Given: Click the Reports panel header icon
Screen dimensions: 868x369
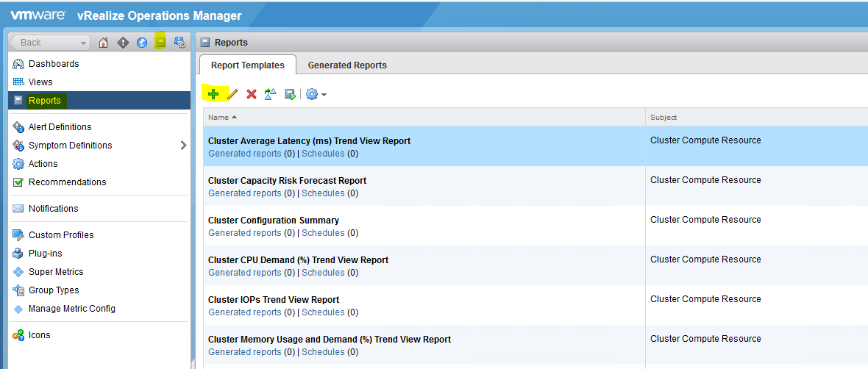Looking at the screenshot, I should [x=205, y=42].
